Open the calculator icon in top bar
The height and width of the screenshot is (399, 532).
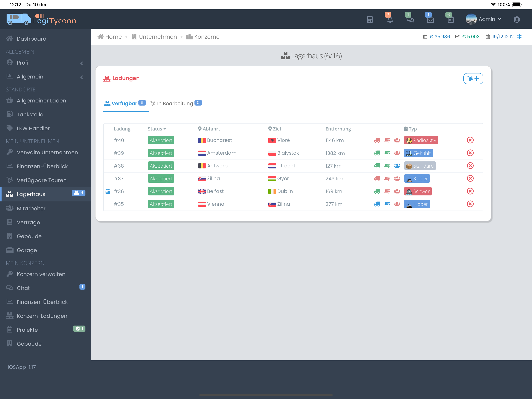click(370, 20)
